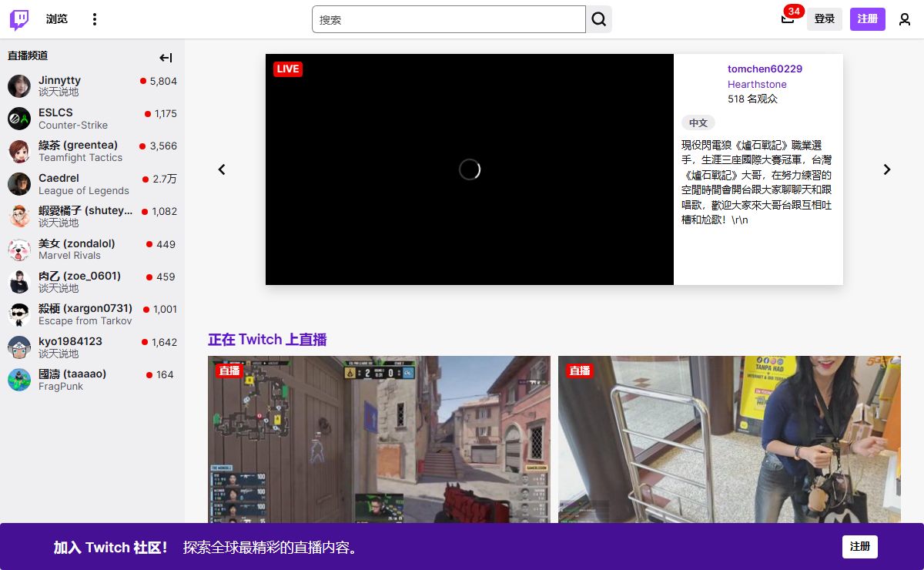Open tomchen60229 channel link
This screenshot has height=570, width=924.
coord(765,69)
